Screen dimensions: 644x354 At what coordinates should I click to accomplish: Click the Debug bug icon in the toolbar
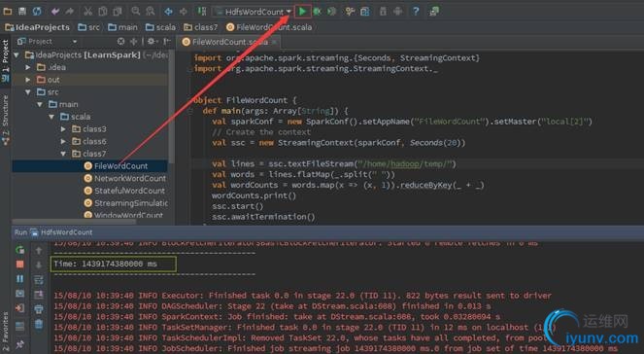(x=317, y=12)
